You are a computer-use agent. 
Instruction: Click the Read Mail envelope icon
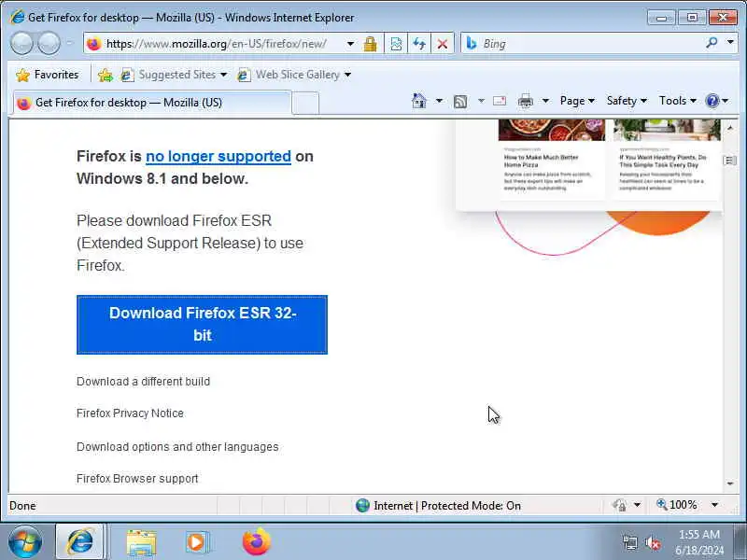point(500,101)
